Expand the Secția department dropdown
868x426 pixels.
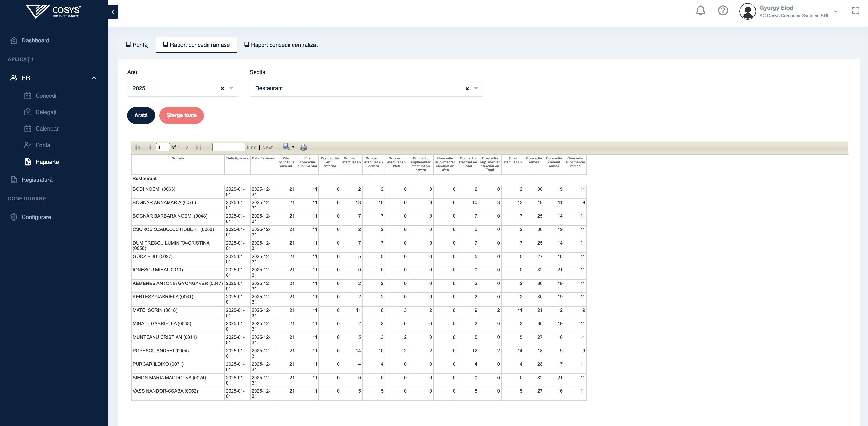(476, 88)
